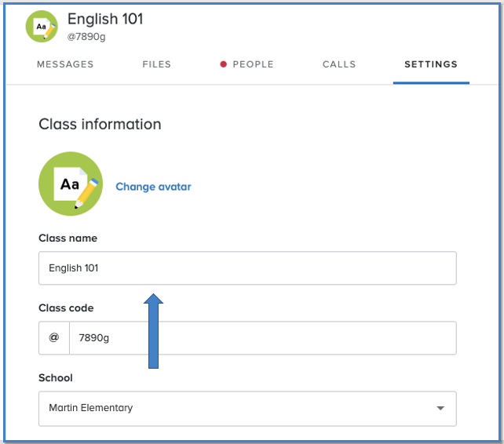The image size is (504, 444).
Task: Click the Change avatar link
Action: point(153,187)
